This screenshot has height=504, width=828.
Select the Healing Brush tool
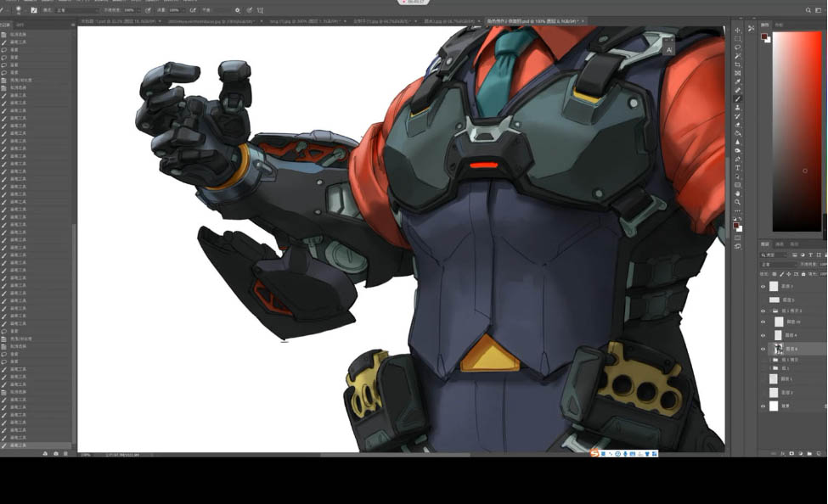tap(738, 90)
